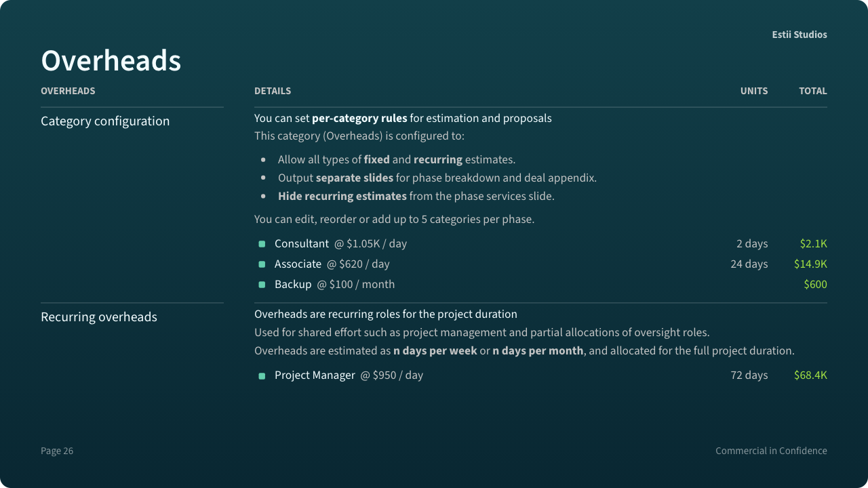Select the Category configuration section
This screenshot has height=488, width=868.
click(105, 121)
